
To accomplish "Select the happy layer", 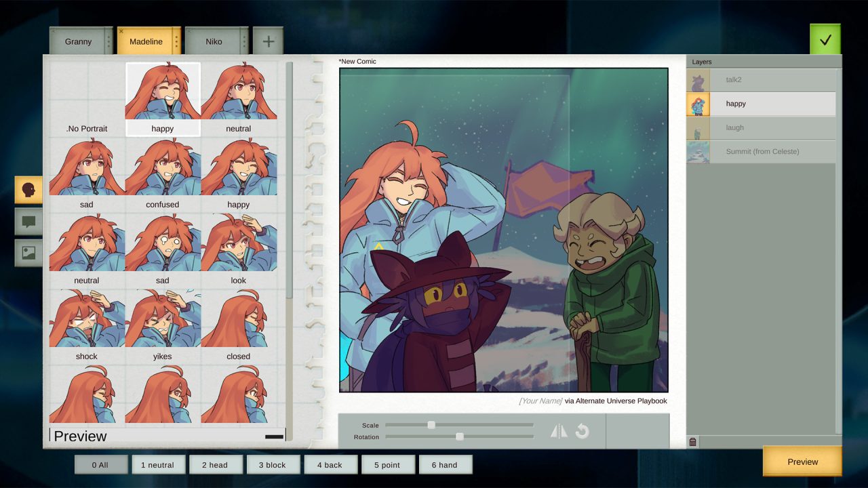I will tap(761, 104).
